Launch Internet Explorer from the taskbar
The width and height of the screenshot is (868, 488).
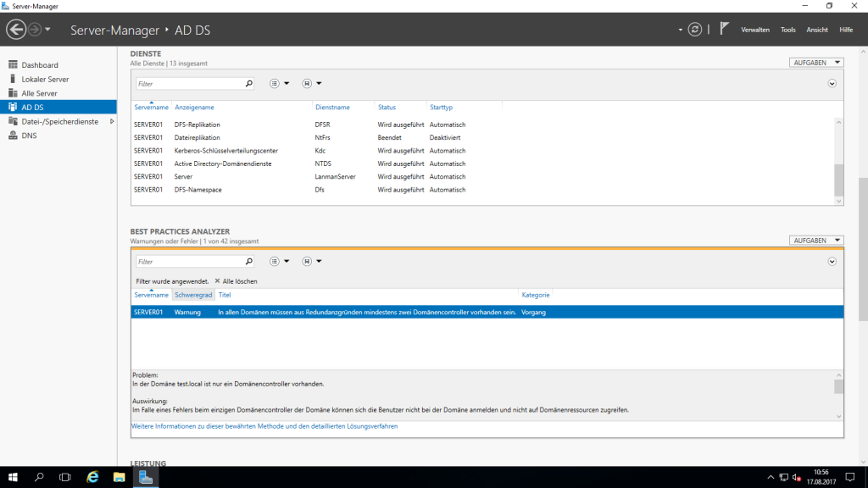coord(92,477)
